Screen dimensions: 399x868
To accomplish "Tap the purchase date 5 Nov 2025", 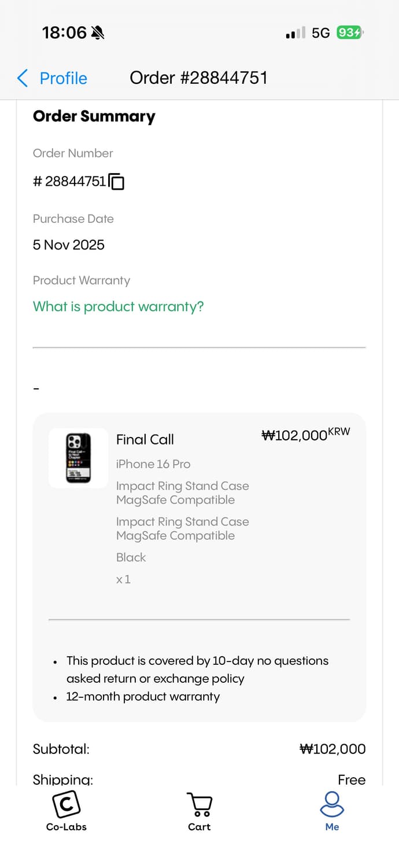I will coord(69,245).
